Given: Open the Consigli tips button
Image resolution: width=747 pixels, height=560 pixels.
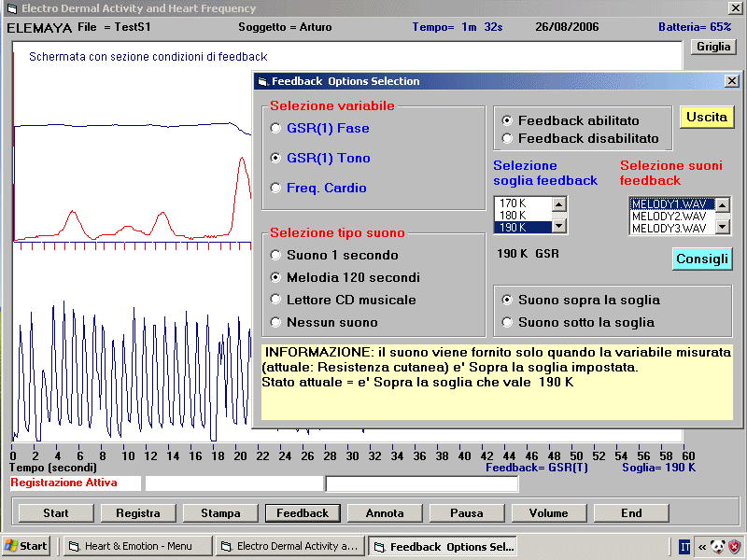Looking at the screenshot, I should 702,259.
